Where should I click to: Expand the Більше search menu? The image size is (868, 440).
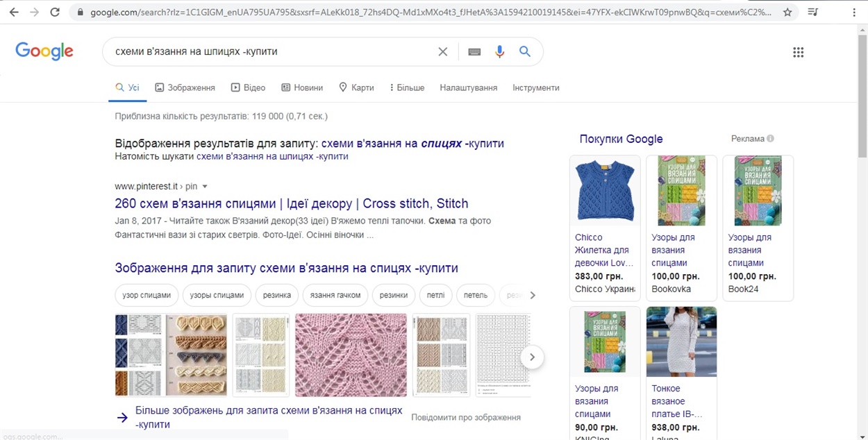(407, 88)
